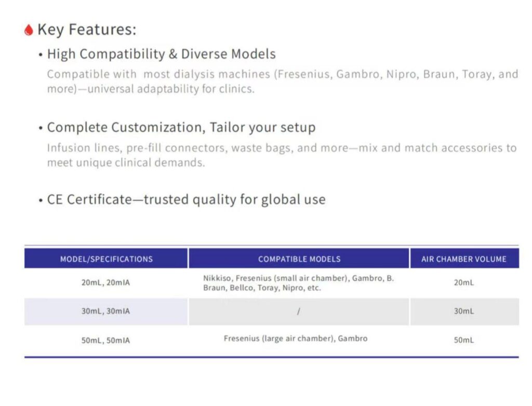The height and width of the screenshot is (406, 532).
Task: Click the Nikkiso, Fresenius compatible models cell
Action: pyautogui.click(x=298, y=283)
